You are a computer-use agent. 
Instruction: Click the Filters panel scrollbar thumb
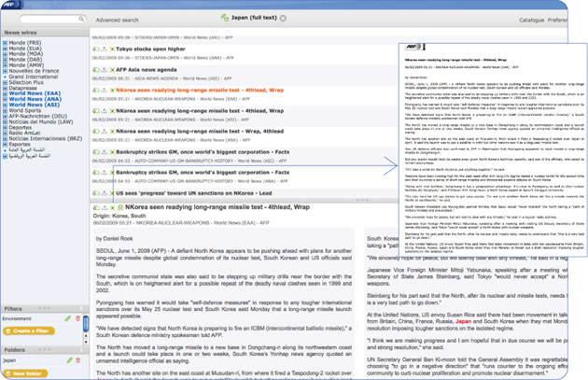pos(86,324)
